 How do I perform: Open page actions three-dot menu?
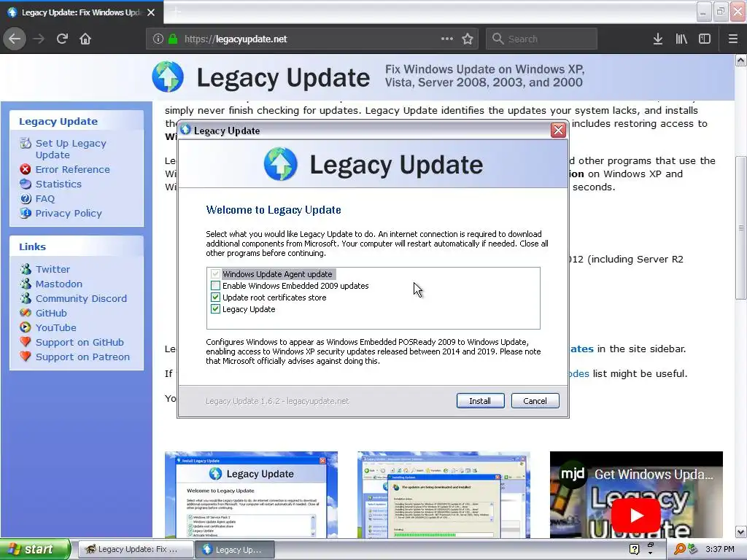click(447, 39)
